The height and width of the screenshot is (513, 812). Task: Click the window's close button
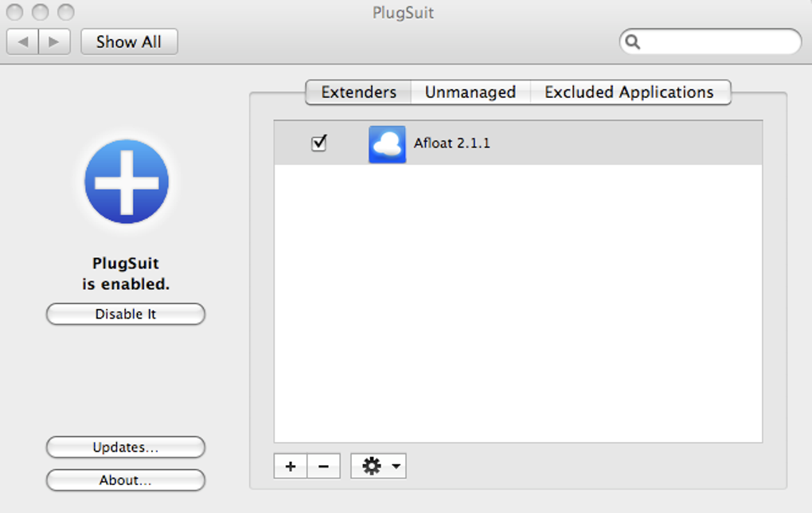tap(14, 12)
